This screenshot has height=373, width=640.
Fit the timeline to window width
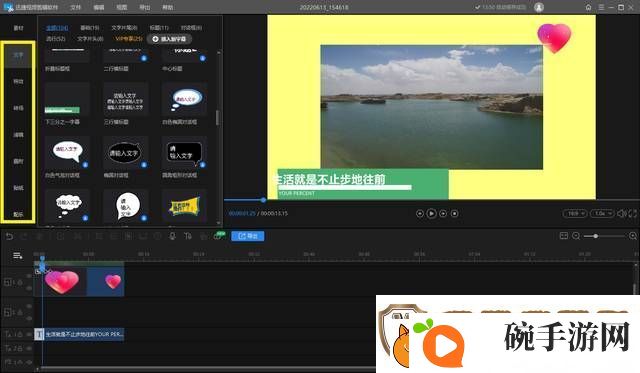[564, 236]
